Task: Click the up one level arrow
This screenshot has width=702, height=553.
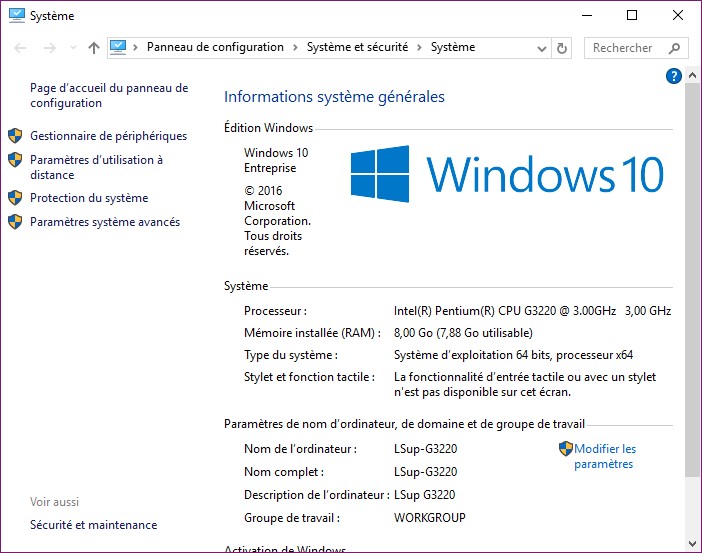Action: (x=94, y=47)
